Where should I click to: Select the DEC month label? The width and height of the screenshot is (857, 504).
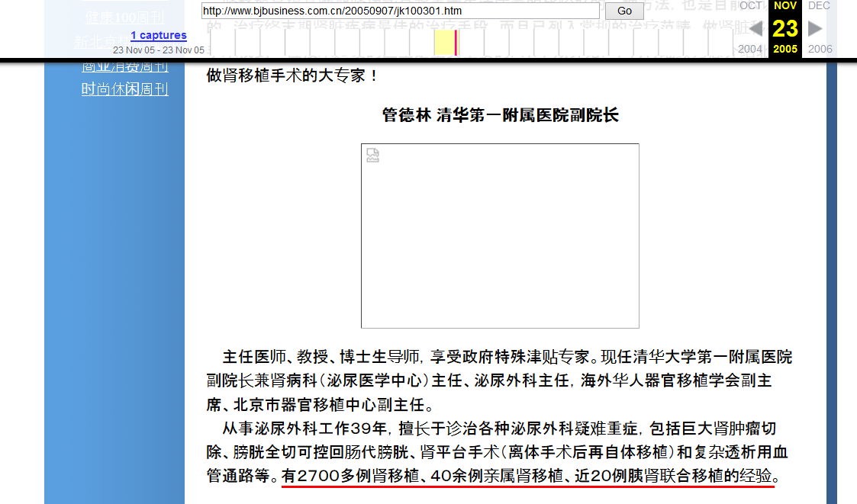818,6
